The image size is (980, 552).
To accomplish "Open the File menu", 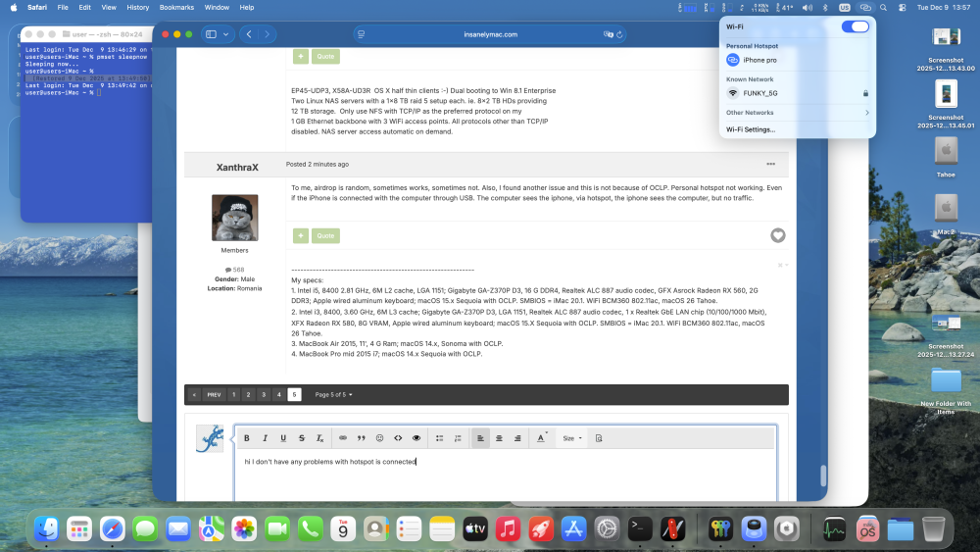I will coord(63,8).
